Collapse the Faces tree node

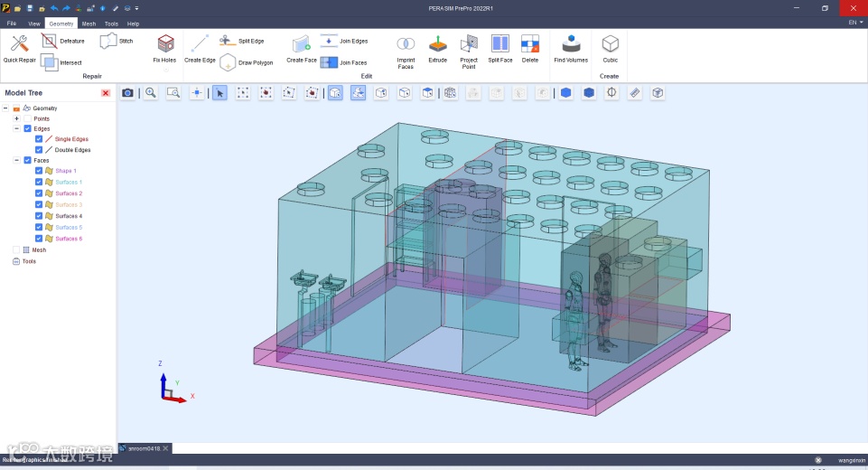(x=16, y=160)
